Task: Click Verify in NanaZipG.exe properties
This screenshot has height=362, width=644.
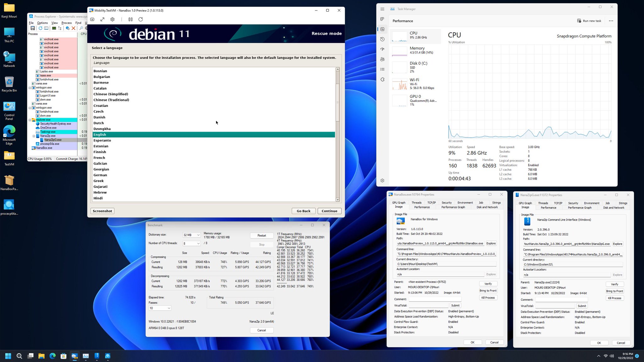Action: coord(615,284)
